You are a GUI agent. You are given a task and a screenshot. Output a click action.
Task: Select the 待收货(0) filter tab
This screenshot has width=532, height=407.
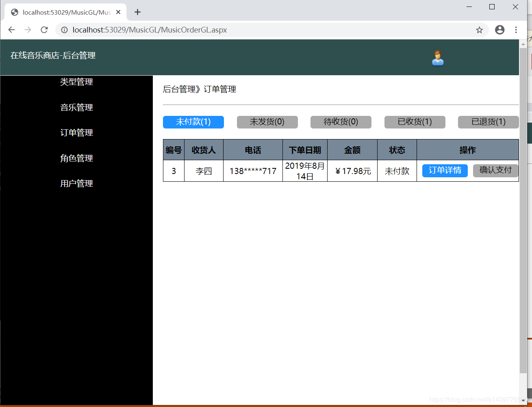coord(341,122)
